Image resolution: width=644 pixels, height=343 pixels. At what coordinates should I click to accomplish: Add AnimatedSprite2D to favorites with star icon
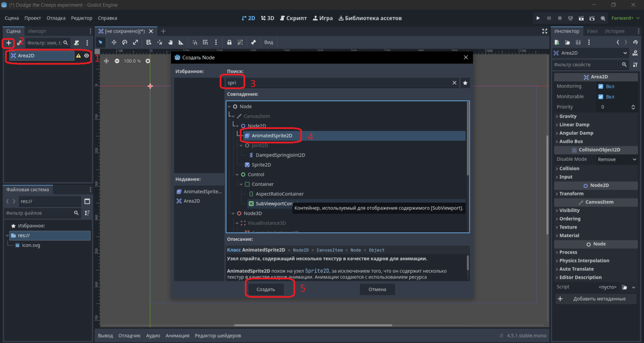465,83
